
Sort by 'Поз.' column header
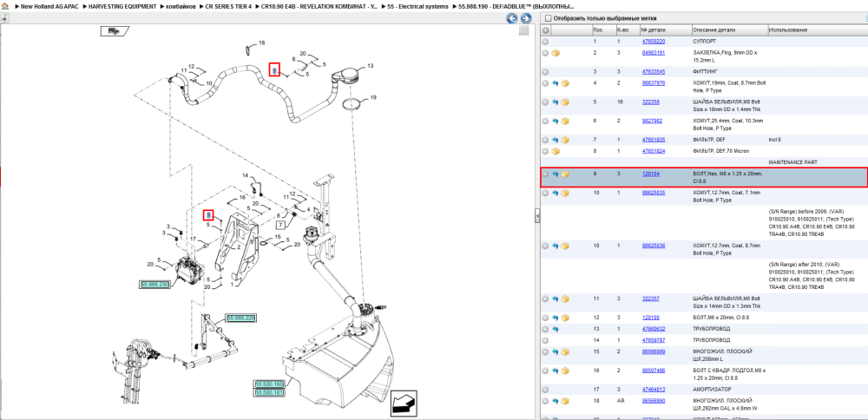598,30
